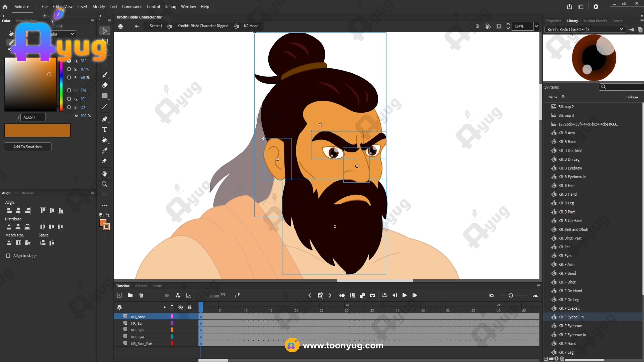Select the Line tool
Viewport: 644px width, 362px height.
(x=105, y=107)
